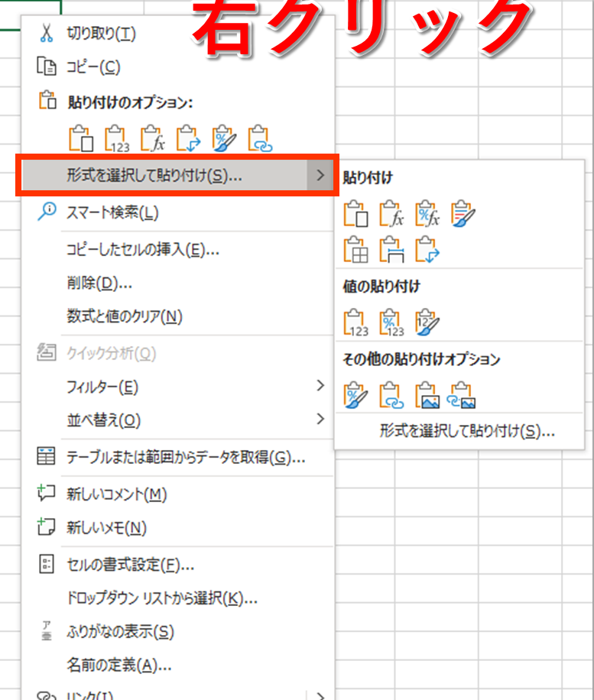Screen dimensions: 594x700
Task: Select Keep Source Column Widths paste icon
Action: coord(391,250)
